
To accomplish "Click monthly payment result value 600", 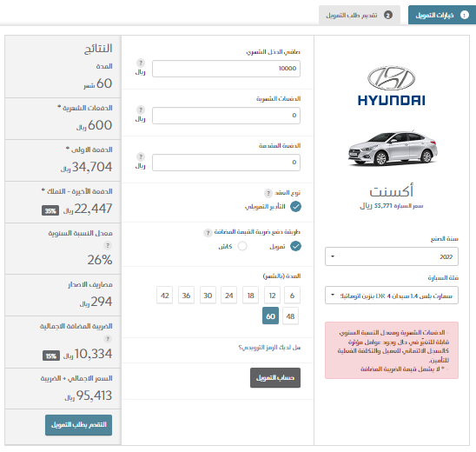I will tap(100, 125).
